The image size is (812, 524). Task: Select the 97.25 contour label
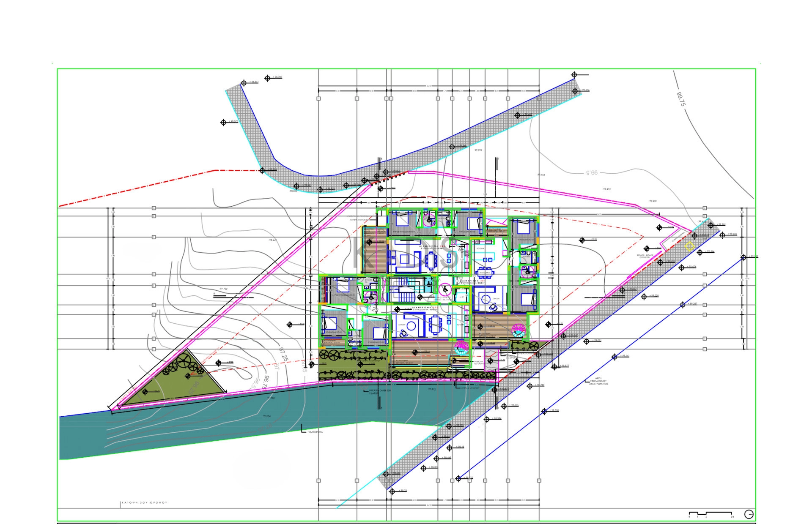pyautogui.click(x=283, y=354)
